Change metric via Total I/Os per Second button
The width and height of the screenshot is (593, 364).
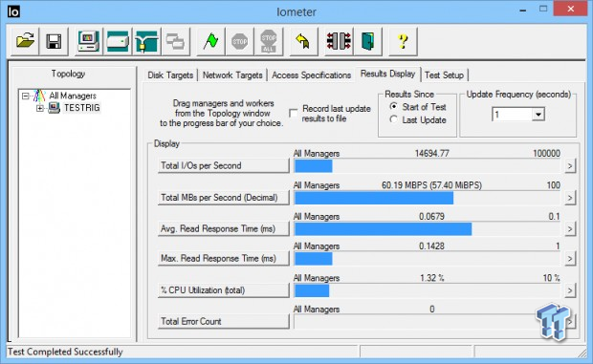pyautogui.click(x=223, y=166)
